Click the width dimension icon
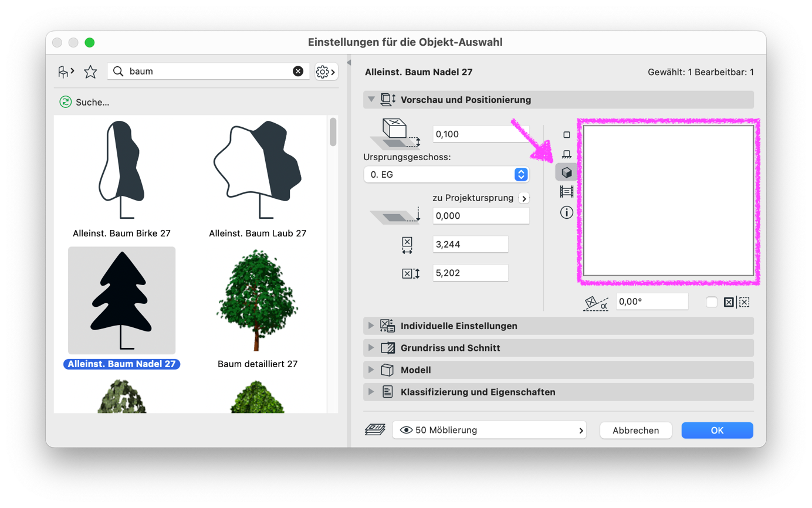This screenshot has width=812, height=508. click(x=407, y=245)
